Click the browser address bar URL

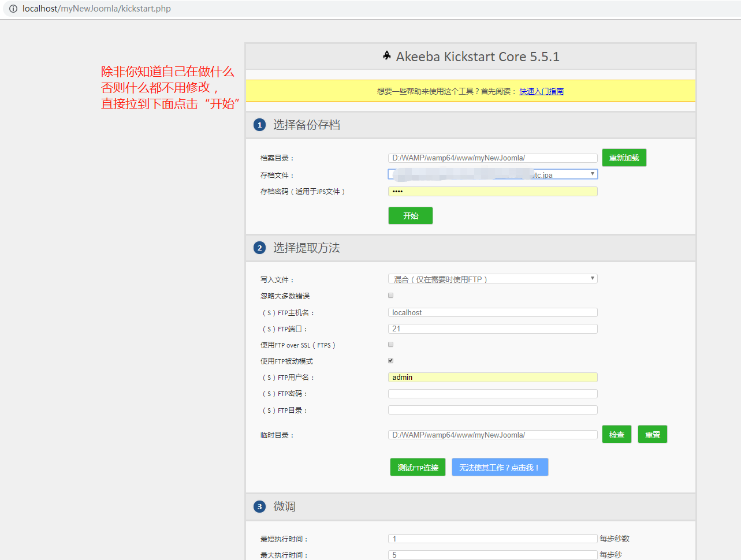pos(96,9)
